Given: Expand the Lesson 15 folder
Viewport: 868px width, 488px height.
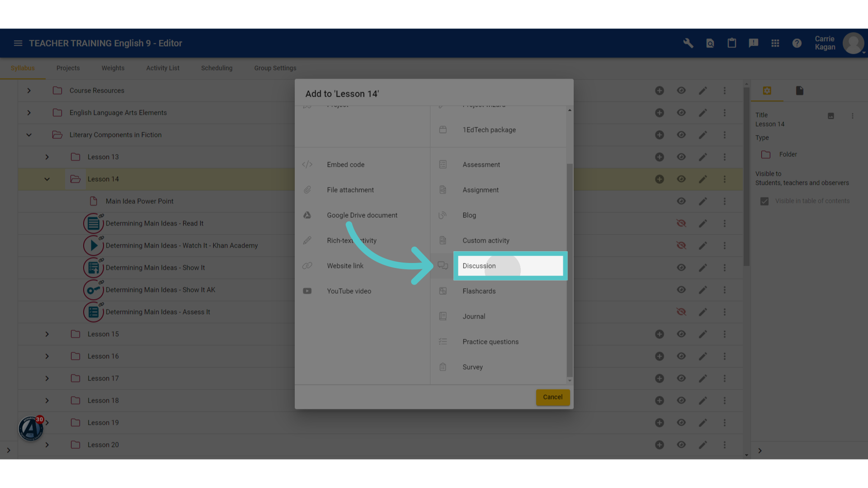Looking at the screenshot, I should (47, 334).
